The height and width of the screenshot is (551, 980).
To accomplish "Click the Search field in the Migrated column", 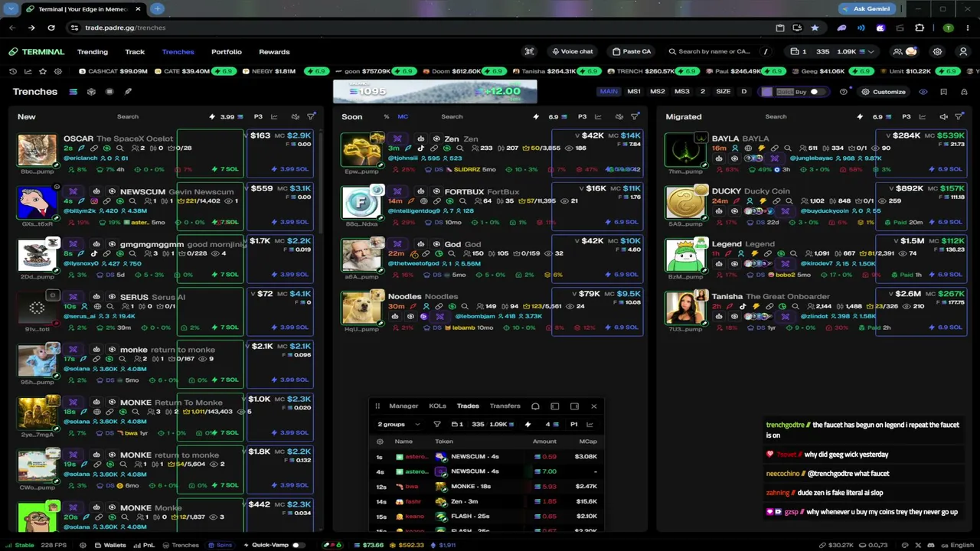I will [776, 117].
